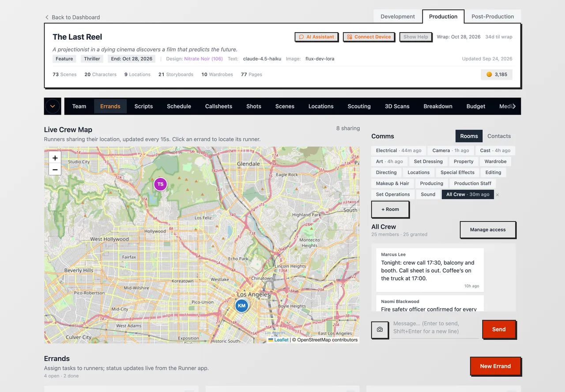Switch Comms to Rooms view
Image resolution: width=565 pixels, height=392 pixels.
[469, 136]
